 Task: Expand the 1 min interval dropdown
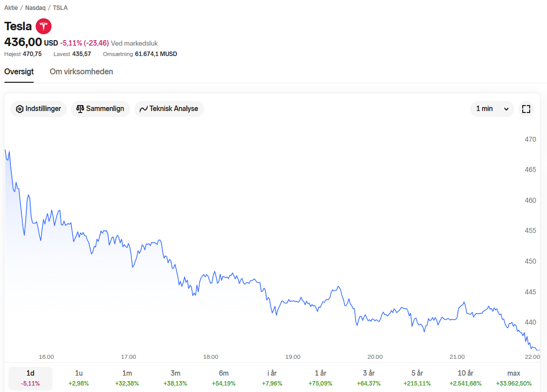click(492, 109)
